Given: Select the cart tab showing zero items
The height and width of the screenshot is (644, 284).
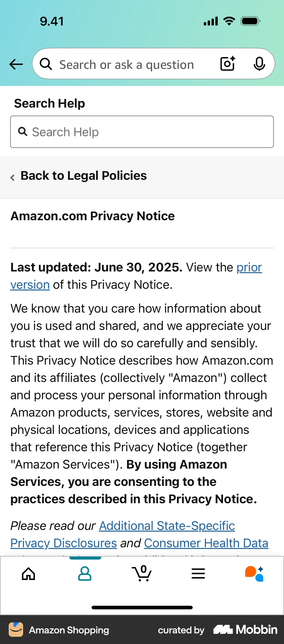Looking at the screenshot, I should [142, 573].
